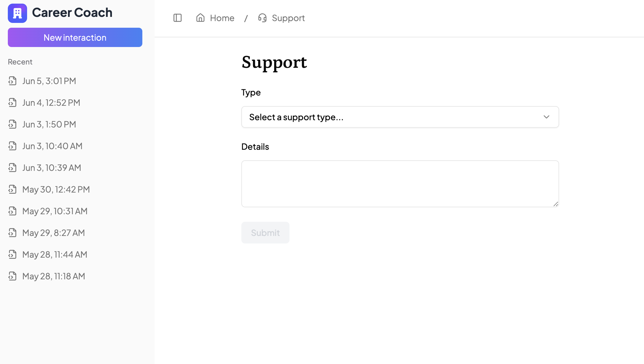Start a New interaction
This screenshot has height=364, width=644.
[x=75, y=37]
